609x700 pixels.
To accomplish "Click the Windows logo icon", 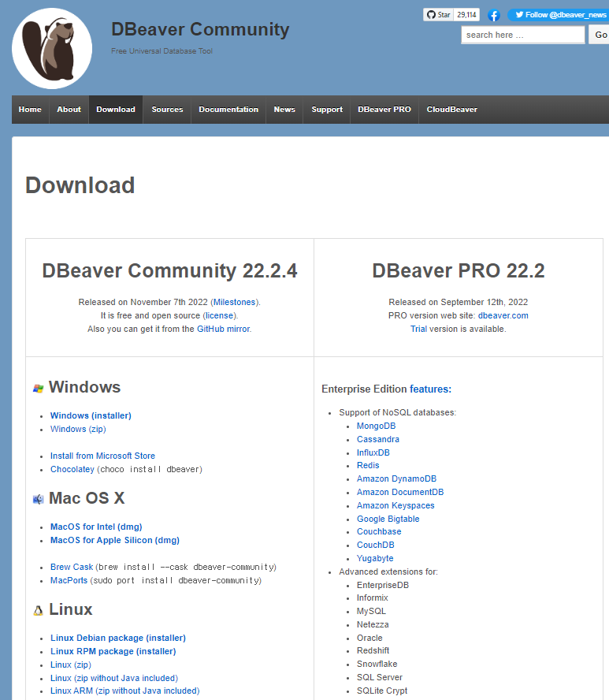I will [39, 389].
